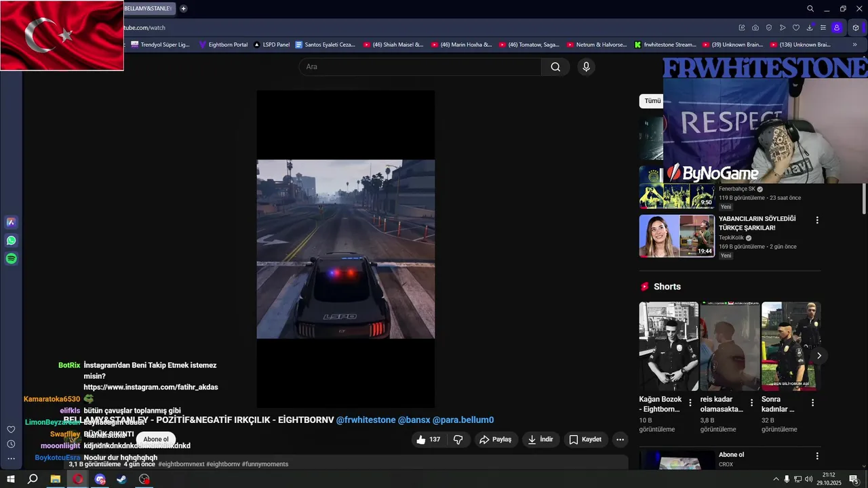This screenshot has height=488, width=868.
Task: Click the snapshot camera icon in address bar
Action: tap(755, 28)
